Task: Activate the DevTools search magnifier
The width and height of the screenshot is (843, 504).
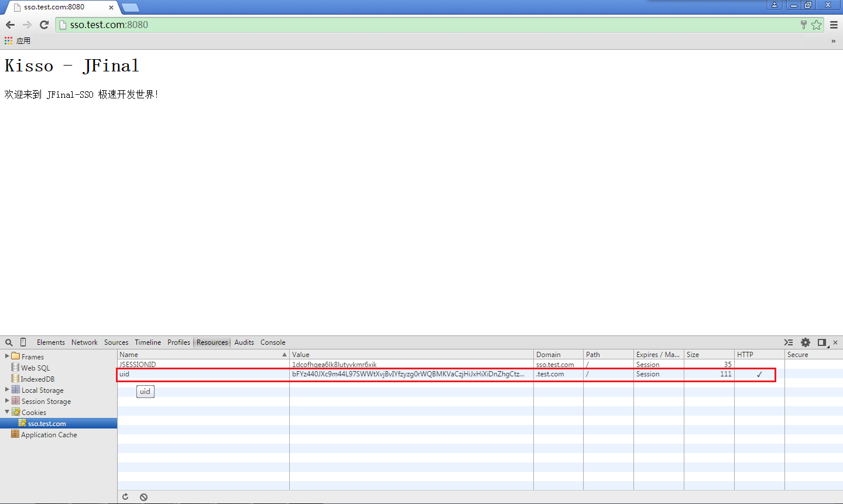Action: point(9,342)
